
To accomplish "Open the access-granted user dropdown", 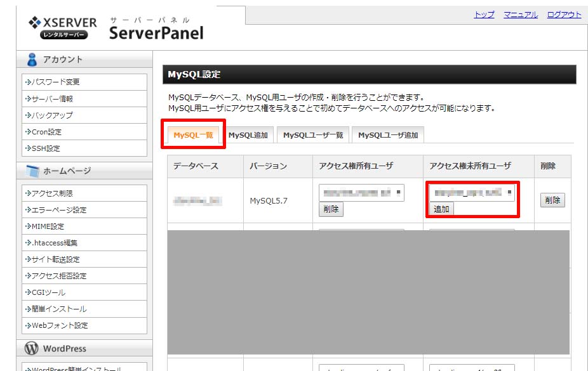I will (x=361, y=193).
